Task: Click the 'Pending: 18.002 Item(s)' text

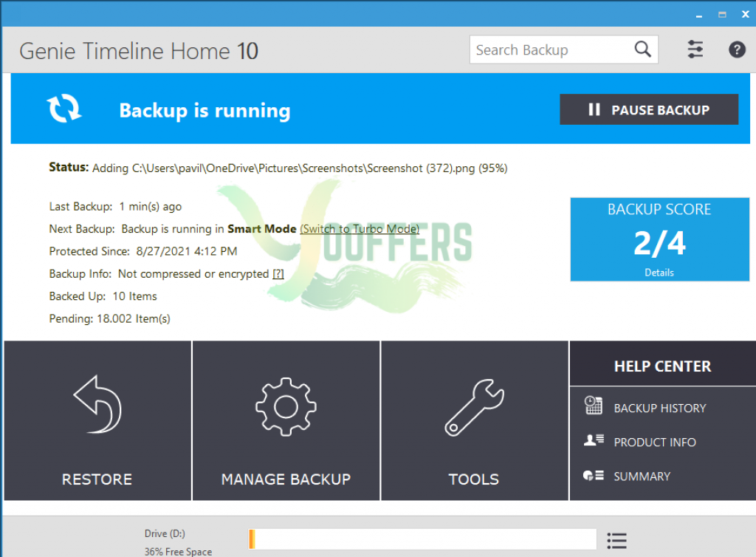Action: pyautogui.click(x=109, y=319)
